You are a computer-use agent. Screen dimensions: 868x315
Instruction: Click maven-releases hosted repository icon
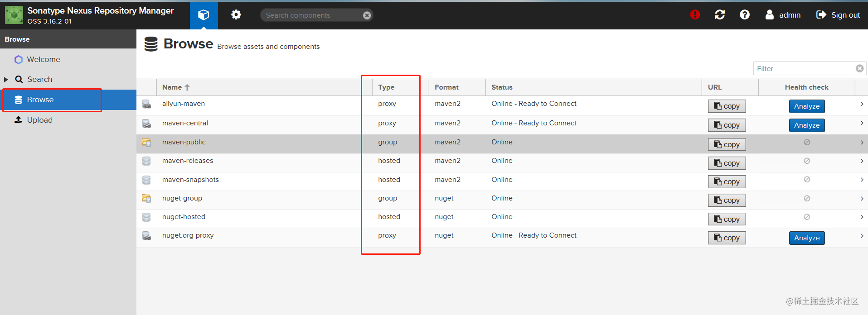pos(146,161)
